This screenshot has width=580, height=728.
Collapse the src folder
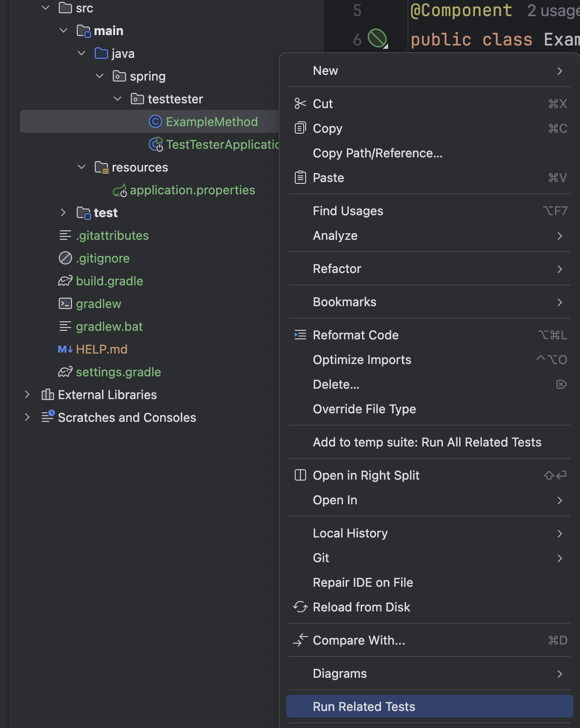[x=45, y=8]
